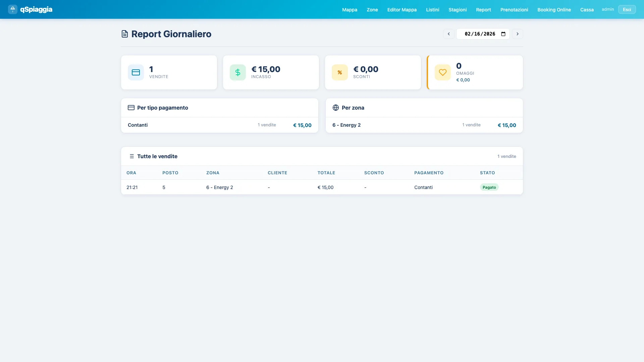Open the calendar via the date picker icon
This screenshot has width=644, height=362.
(503, 34)
